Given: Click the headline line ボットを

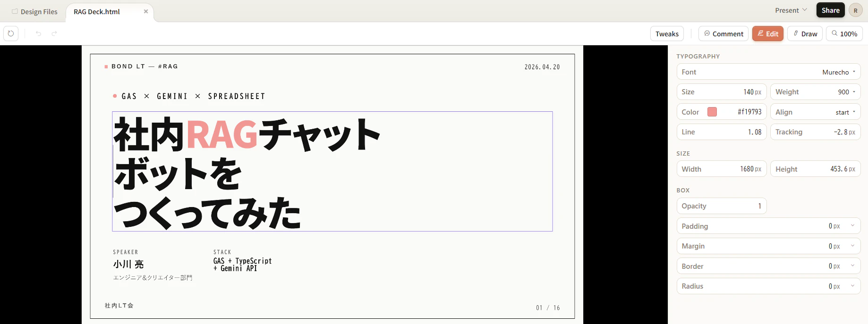Looking at the screenshot, I should coord(178,174).
